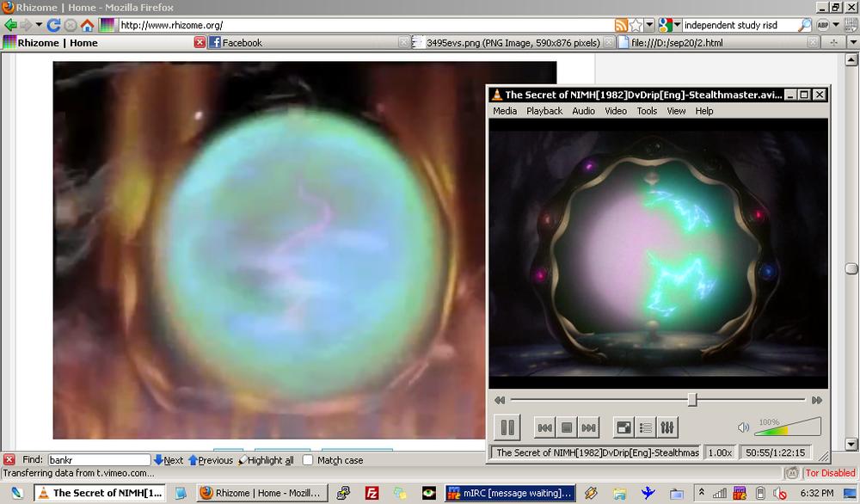Expand the Adblock Plus dropdown arrow

(x=836, y=25)
